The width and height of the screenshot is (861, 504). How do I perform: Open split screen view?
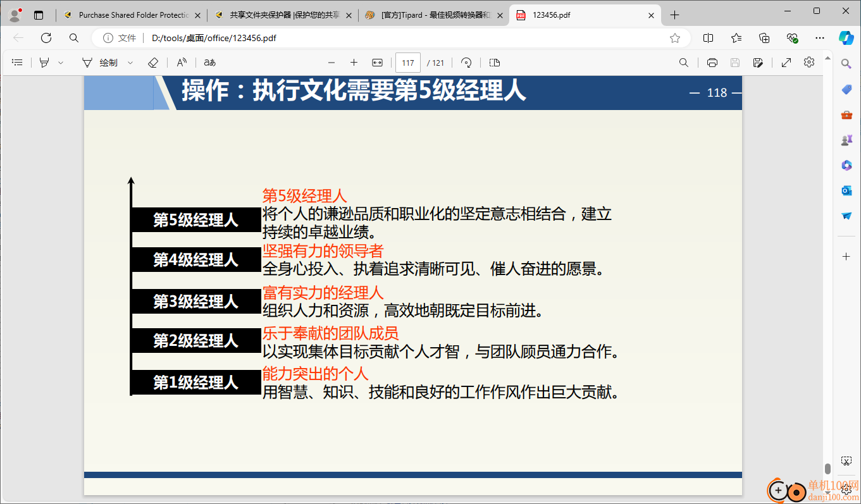(709, 38)
